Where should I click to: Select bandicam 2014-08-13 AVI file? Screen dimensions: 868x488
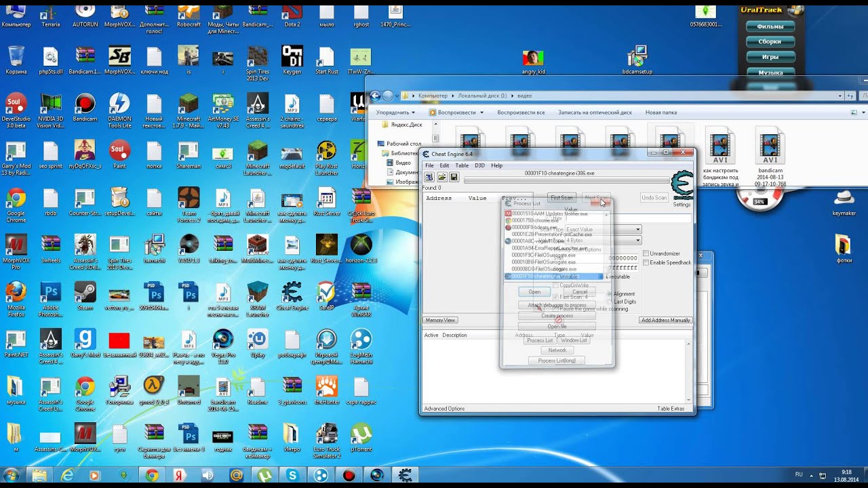point(769,157)
